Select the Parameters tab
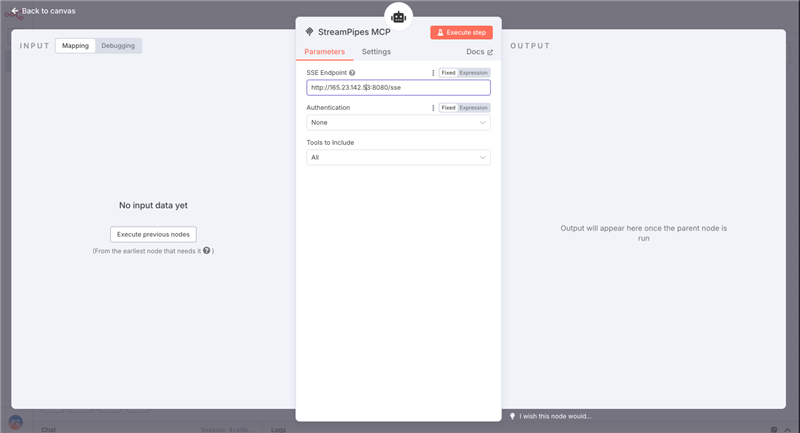 coord(324,52)
